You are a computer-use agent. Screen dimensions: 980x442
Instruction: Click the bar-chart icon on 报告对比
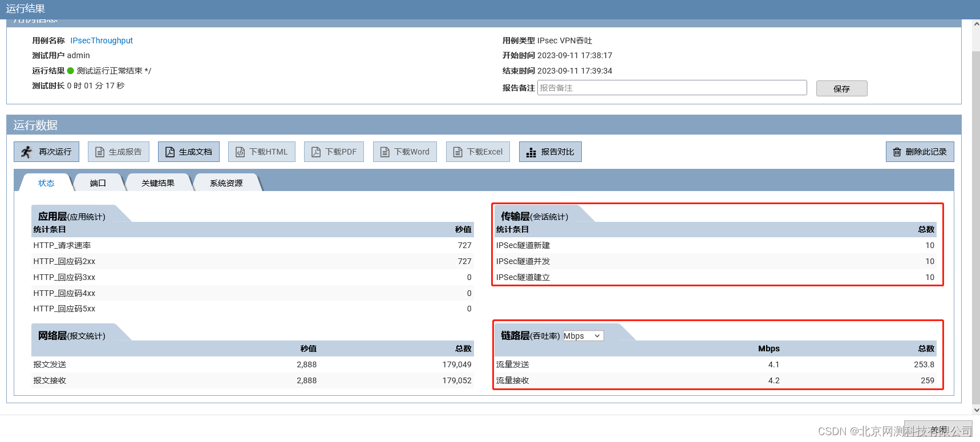pos(531,152)
